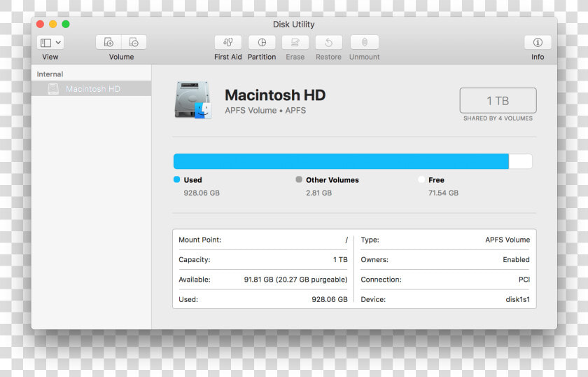Click the '928.06 GB' value under Used legend

coord(202,193)
